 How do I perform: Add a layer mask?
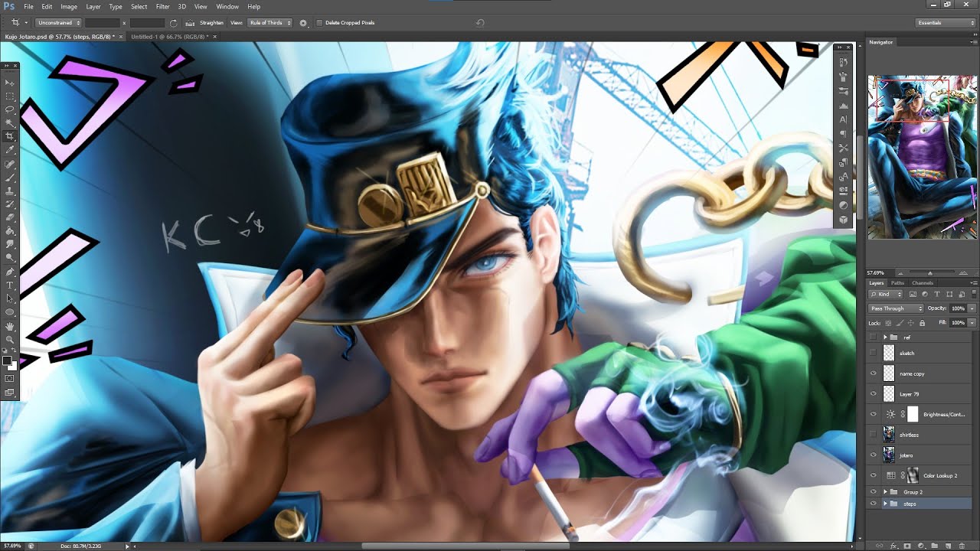click(x=907, y=546)
